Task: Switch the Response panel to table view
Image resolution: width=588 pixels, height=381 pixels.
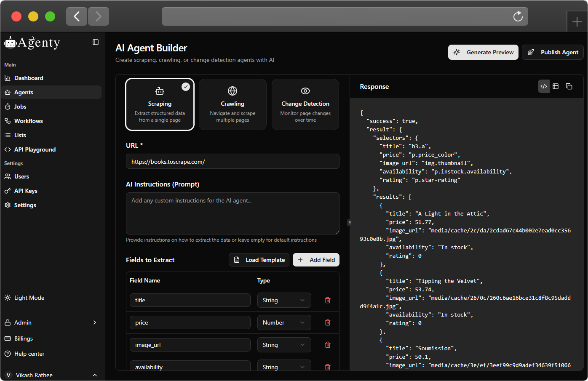Action: click(x=556, y=86)
